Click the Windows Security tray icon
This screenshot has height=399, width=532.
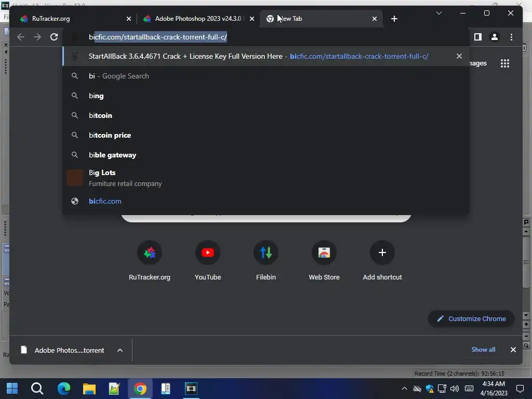tap(430, 389)
